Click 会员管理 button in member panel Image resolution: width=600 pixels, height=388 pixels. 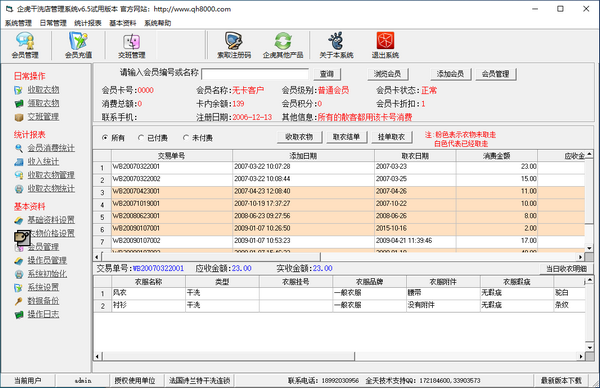tap(496, 74)
